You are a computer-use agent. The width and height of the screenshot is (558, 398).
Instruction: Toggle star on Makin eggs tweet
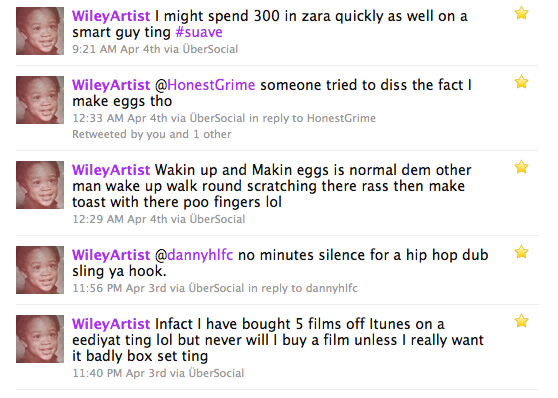pos(521,167)
